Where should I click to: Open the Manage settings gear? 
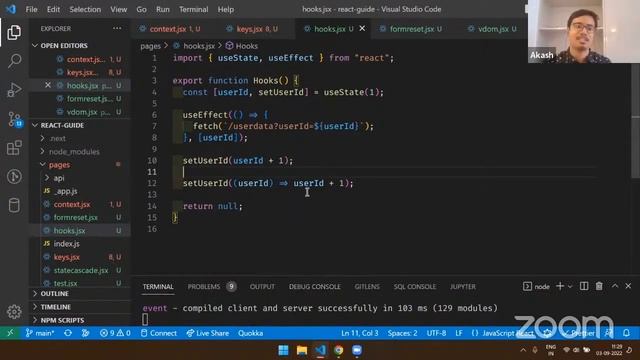point(14,311)
